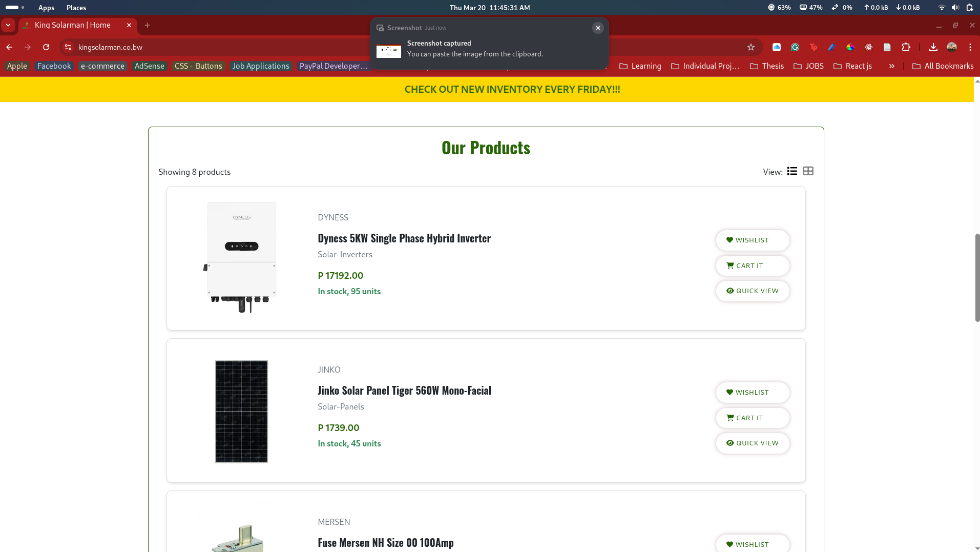This screenshot has height=552, width=980.
Task: Open a new browser tab
Action: (x=148, y=25)
